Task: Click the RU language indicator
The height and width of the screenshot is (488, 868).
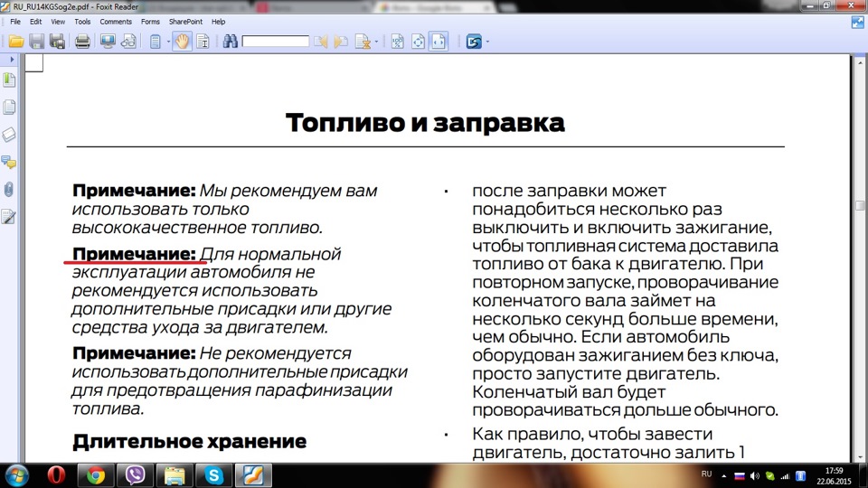Action: tap(706, 474)
